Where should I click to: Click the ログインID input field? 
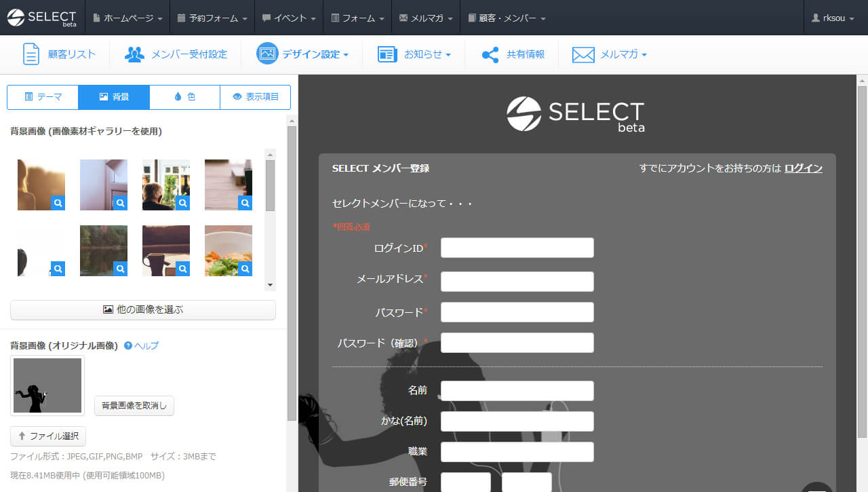(x=517, y=248)
